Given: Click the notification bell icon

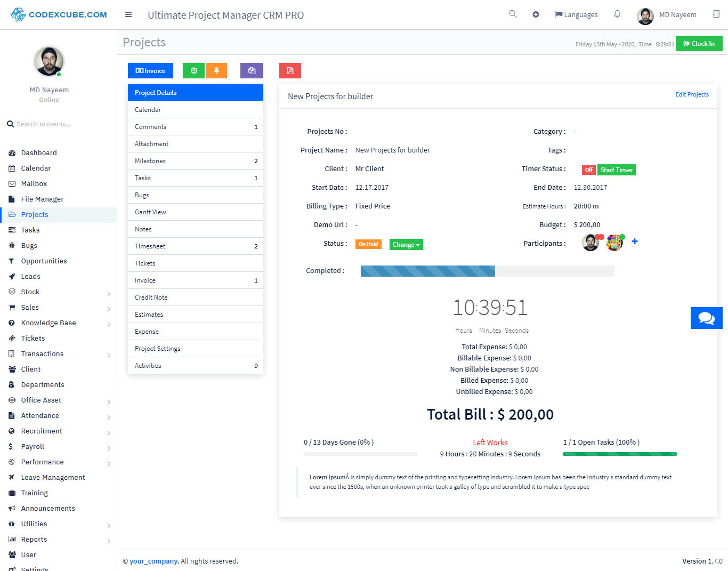Looking at the screenshot, I should coord(617,14).
